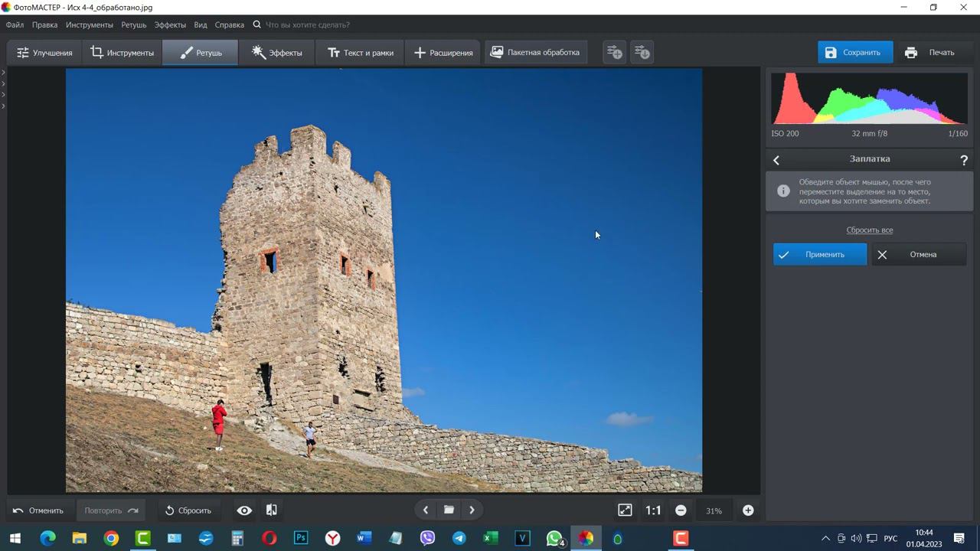
Task: Click the load preset icon with arrow
Action: pyautogui.click(x=642, y=53)
